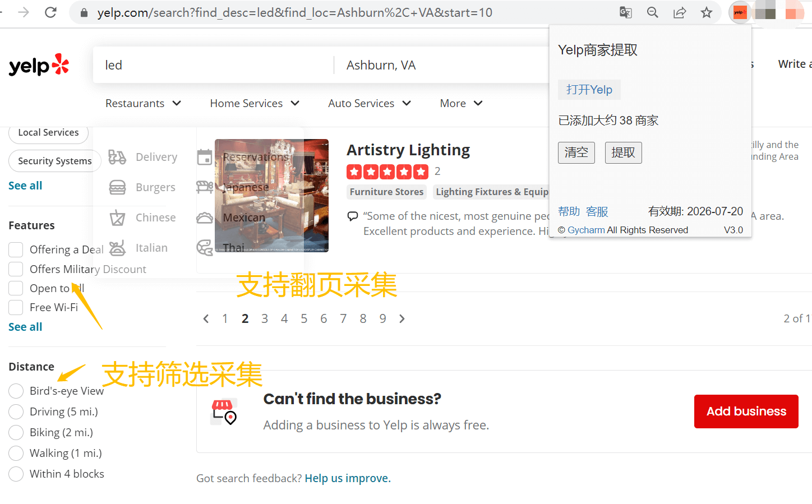Click the Yelp extension icon in toolbar
The height and width of the screenshot is (504, 812).
tap(740, 12)
